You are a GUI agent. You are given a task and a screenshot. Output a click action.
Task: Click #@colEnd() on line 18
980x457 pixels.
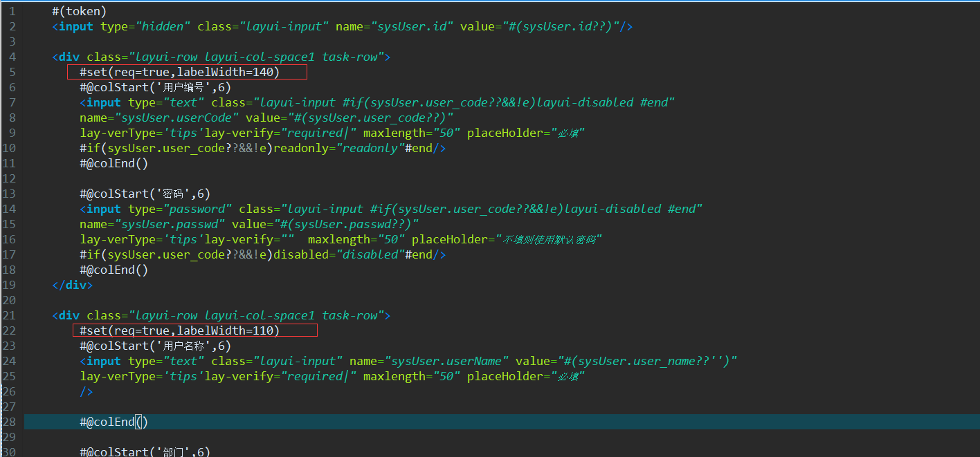pyautogui.click(x=114, y=270)
